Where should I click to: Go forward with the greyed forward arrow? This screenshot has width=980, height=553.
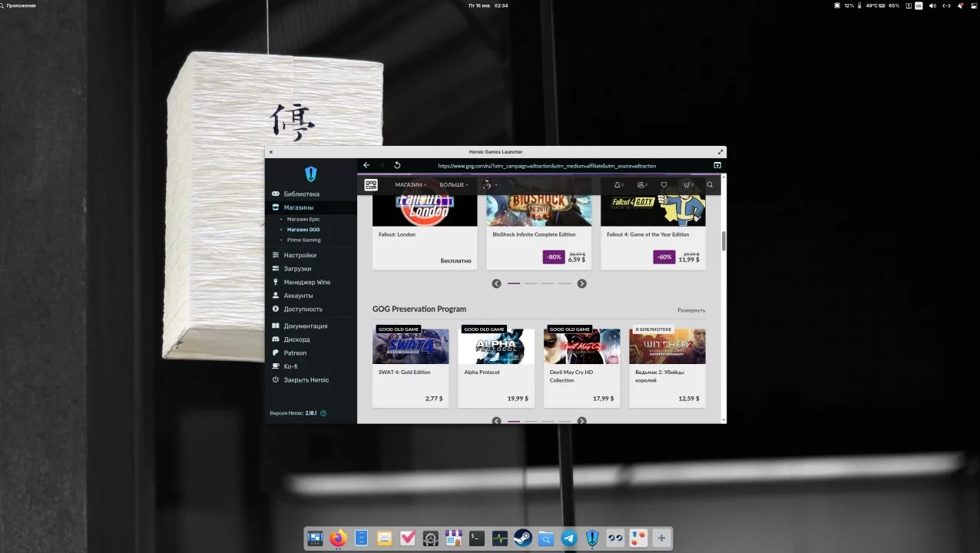click(382, 165)
